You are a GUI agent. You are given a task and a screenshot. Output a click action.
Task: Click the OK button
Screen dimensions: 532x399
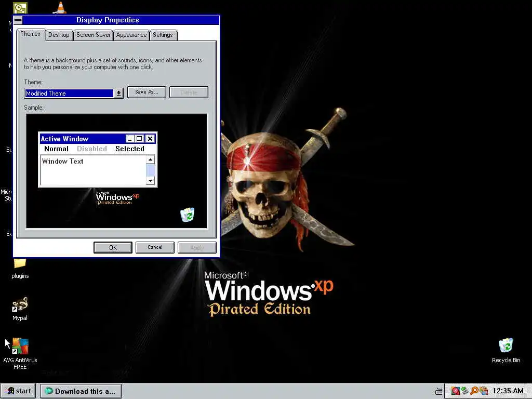click(x=113, y=247)
